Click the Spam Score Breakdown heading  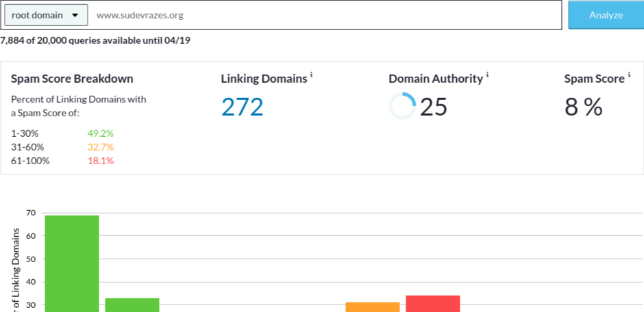[72, 79]
